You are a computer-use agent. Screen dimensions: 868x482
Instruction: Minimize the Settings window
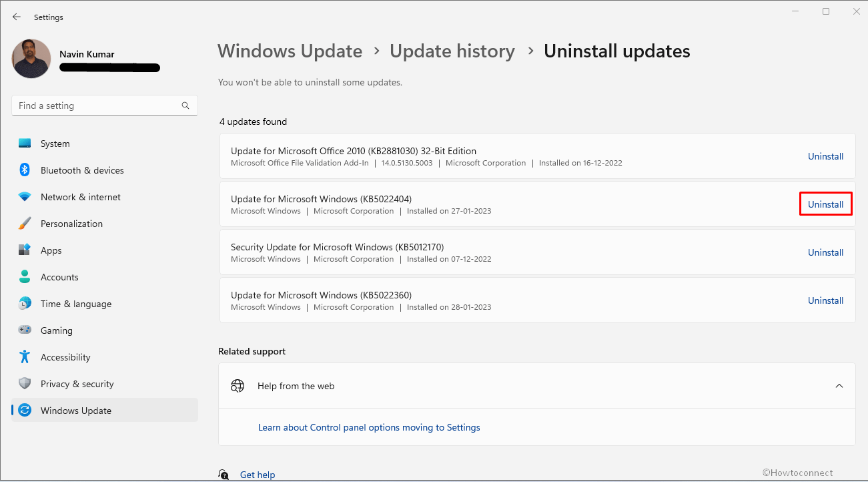coord(795,11)
